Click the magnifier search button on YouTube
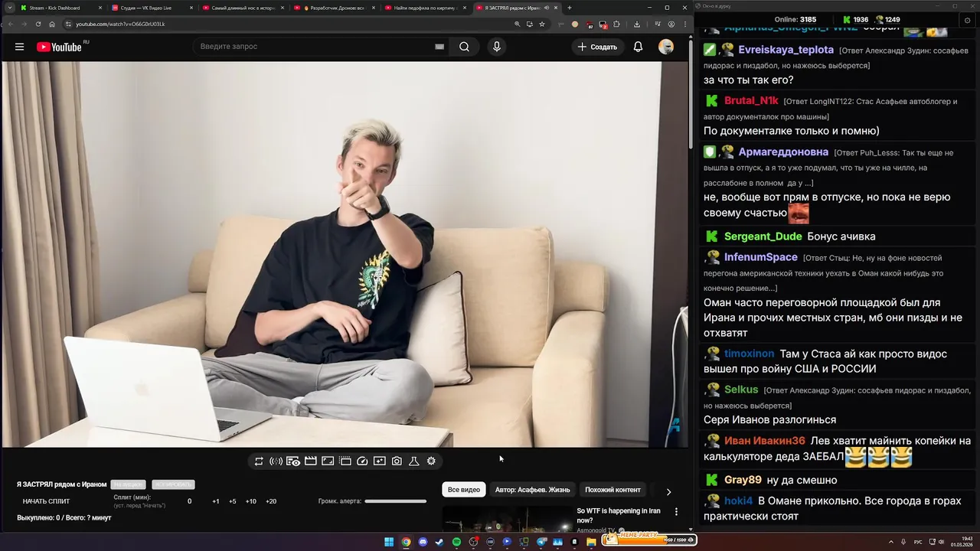 (464, 47)
